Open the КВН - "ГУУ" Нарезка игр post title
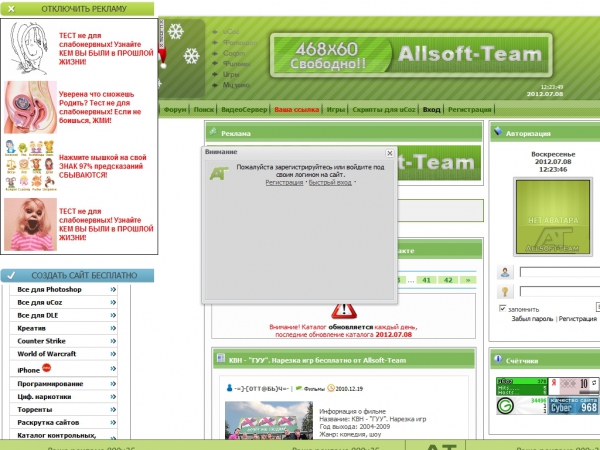Screen dimensions: 600x450 (x=317, y=360)
